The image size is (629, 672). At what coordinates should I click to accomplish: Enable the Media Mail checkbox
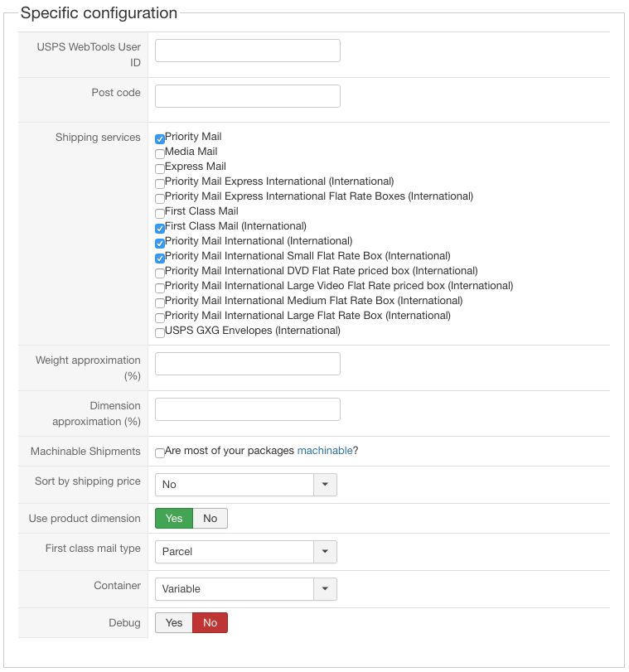pyautogui.click(x=160, y=154)
